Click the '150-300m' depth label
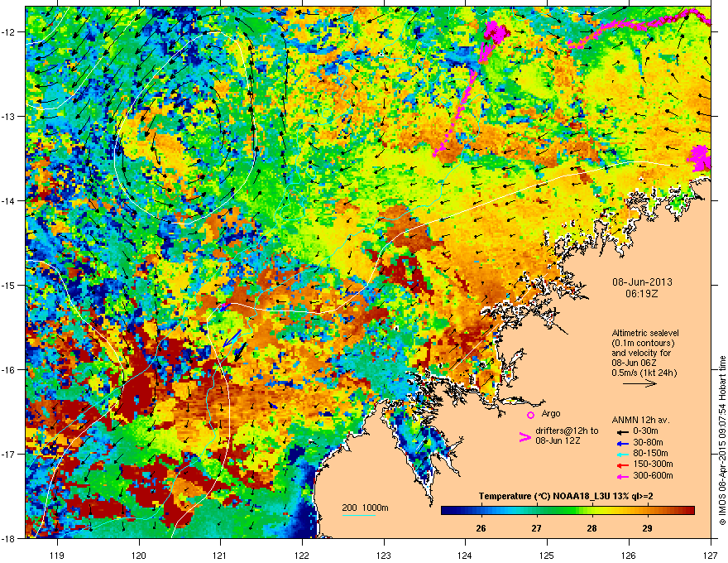This screenshot has height=563, width=728. (x=653, y=464)
